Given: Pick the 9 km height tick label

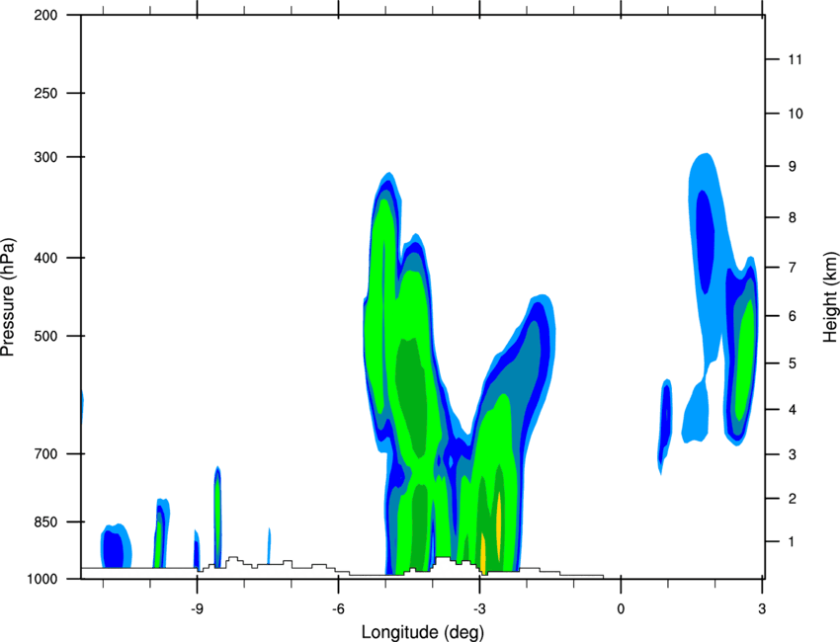Looking at the screenshot, I should tap(792, 166).
